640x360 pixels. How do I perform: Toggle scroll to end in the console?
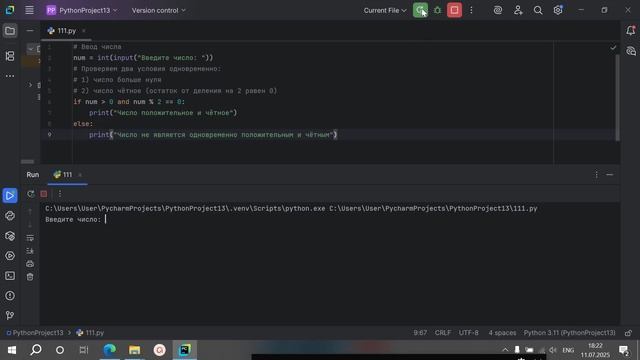[30, 251]
